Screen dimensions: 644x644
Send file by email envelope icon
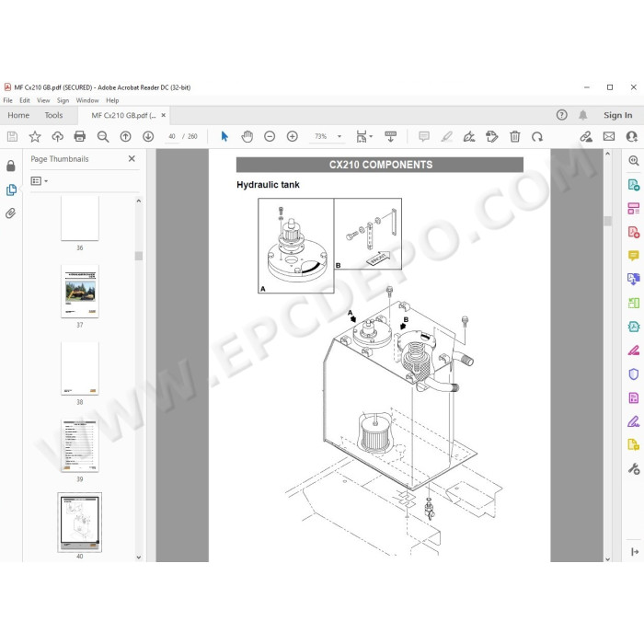click(609, 136)
